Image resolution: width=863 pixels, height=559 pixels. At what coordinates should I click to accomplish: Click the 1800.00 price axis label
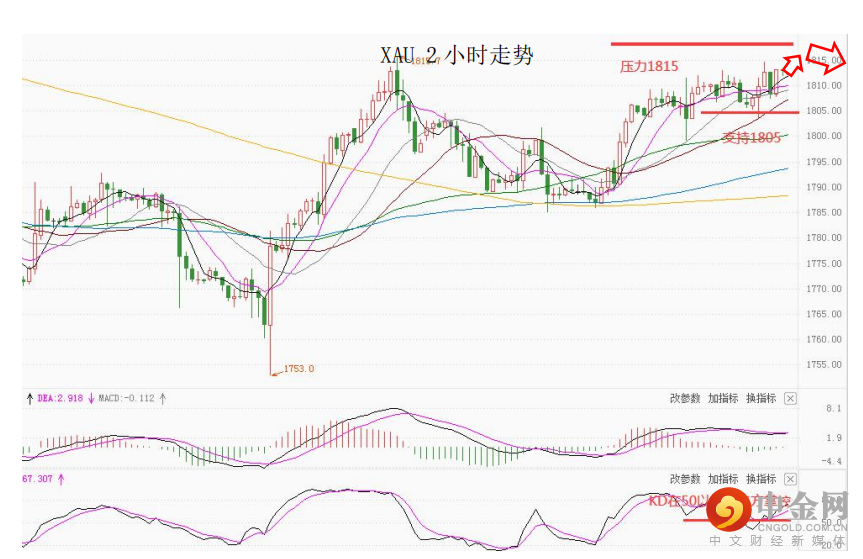(824, 136)
